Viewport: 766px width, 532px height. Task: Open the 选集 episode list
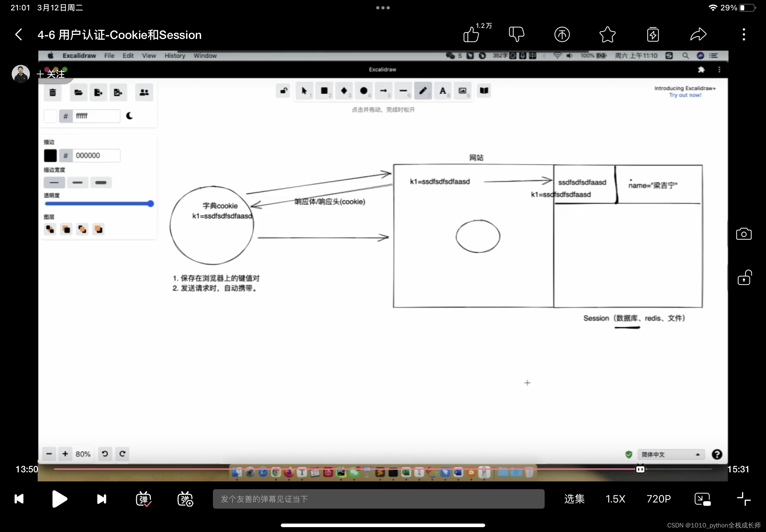coord(574,499)
